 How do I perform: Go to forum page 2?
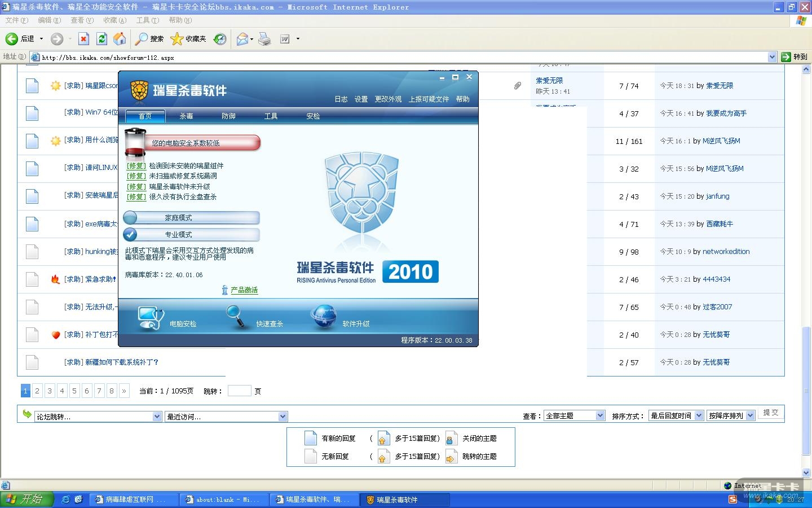pos(37,391)
